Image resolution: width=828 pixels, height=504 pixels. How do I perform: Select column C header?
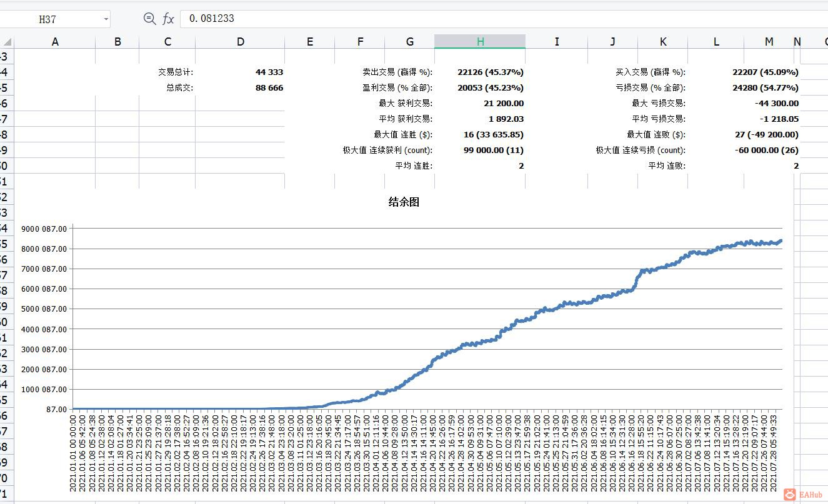(x=167, y=42)
